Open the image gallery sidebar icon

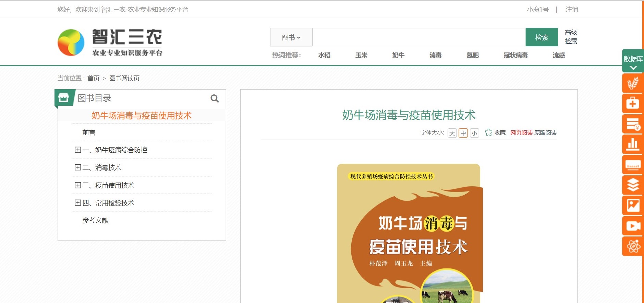[633, 206]
